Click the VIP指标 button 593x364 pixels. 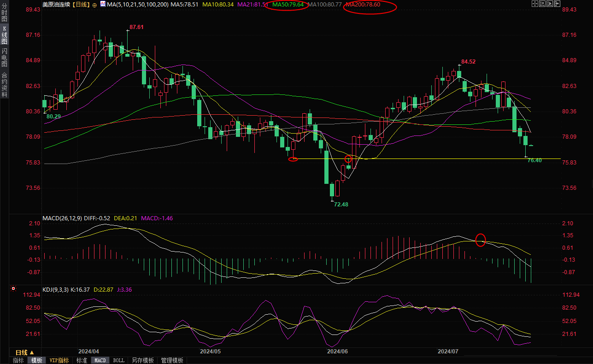pos(59,360)
